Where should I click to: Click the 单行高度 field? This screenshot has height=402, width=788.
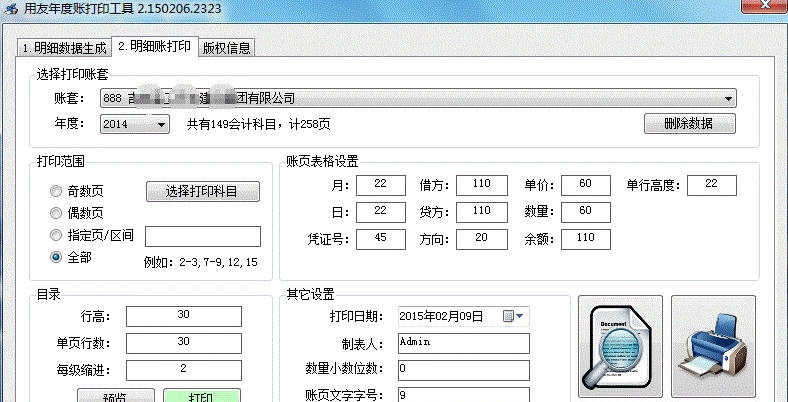(712, 185)
